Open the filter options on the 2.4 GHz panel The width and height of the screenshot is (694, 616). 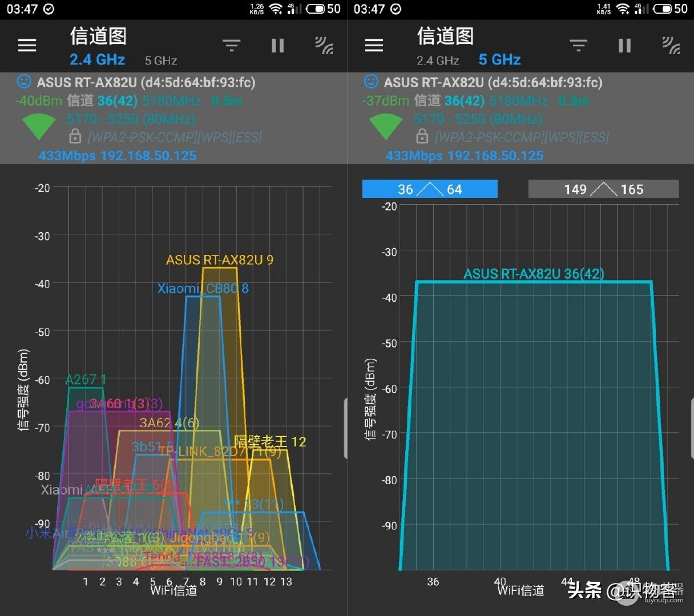pyautogui.click(x=231, y=45)
